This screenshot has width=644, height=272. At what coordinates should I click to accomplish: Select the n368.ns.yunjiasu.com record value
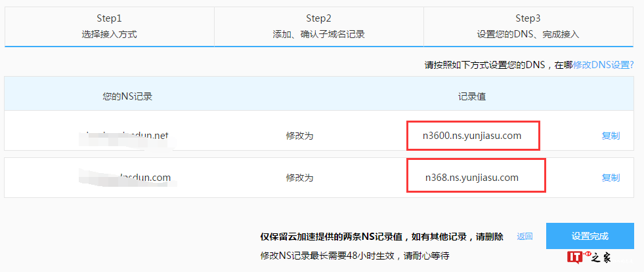coord(473,178)
